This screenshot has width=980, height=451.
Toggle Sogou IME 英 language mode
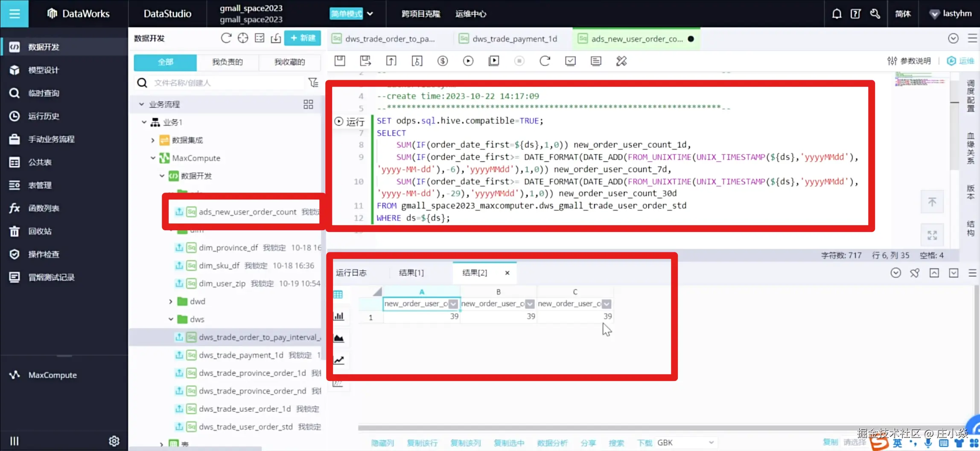[898, 443]
